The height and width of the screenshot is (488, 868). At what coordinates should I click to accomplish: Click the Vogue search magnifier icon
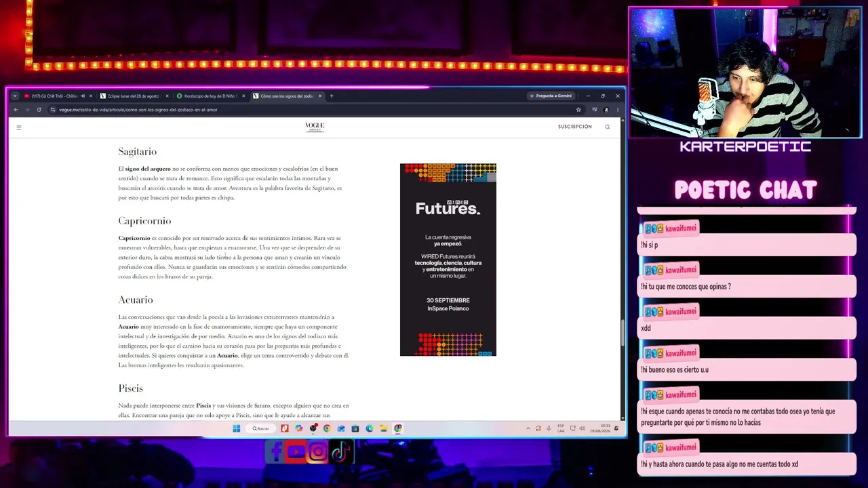coord(608,127)
